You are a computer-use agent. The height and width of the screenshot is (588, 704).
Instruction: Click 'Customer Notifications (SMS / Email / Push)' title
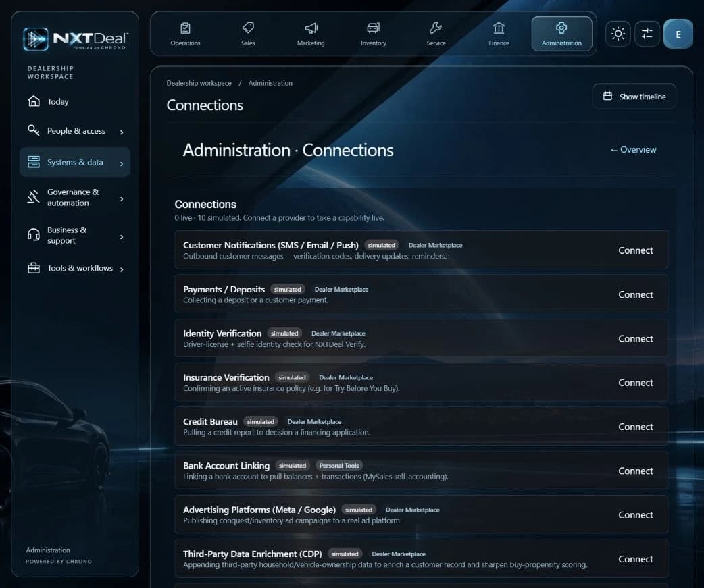pos(271,245)
